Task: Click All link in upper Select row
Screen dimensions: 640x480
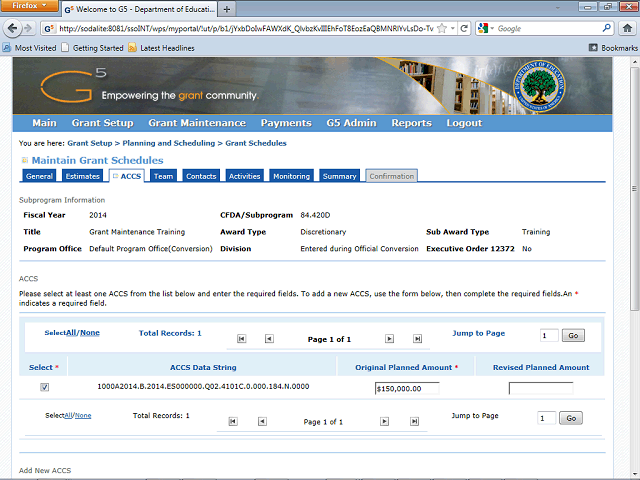Action: [x=71, y=333]
